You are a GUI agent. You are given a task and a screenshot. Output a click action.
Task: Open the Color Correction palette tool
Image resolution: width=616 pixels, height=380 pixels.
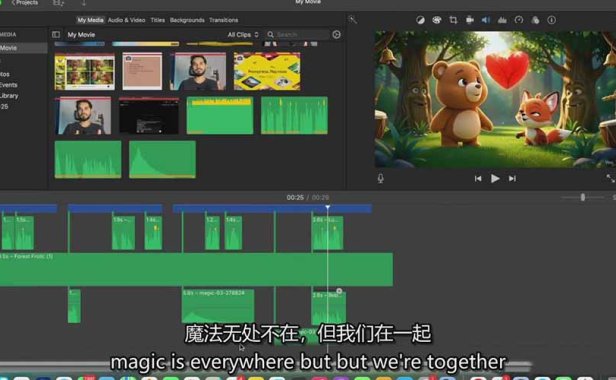(x=436, y=20)
